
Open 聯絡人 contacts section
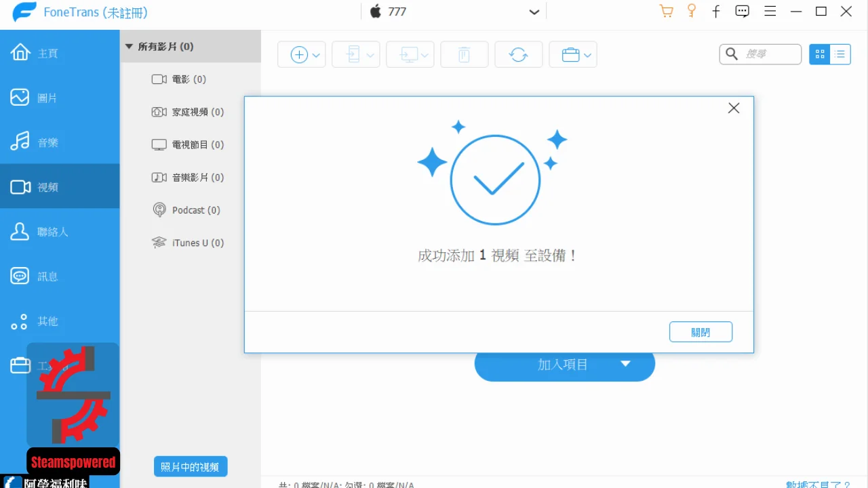click(60, 231)
